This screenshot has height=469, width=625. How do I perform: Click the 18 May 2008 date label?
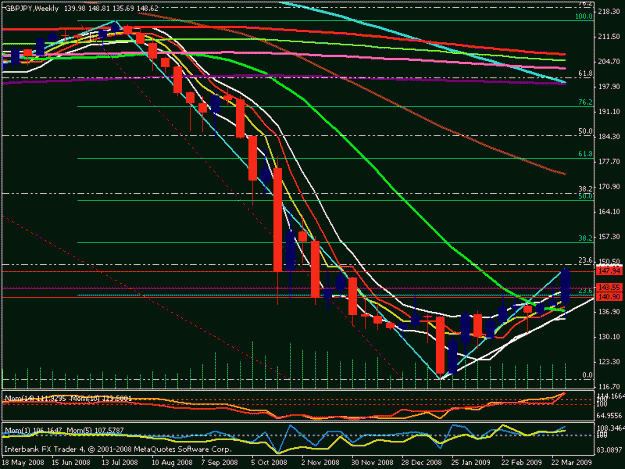click(x=23, y=463)
